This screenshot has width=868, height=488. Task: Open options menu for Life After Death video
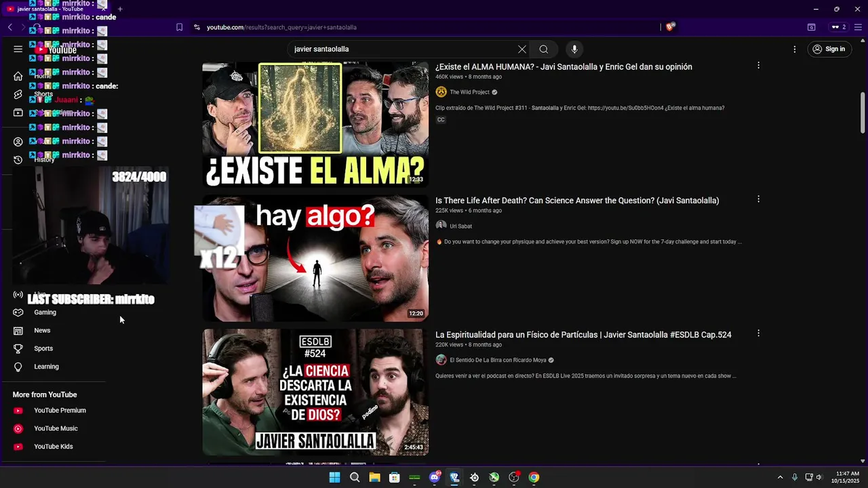(758, 199)
